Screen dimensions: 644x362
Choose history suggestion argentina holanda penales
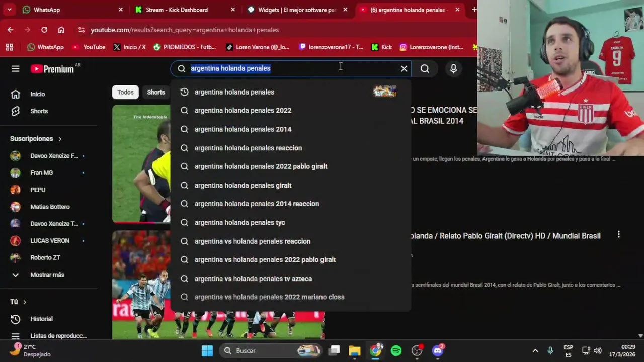290,92
